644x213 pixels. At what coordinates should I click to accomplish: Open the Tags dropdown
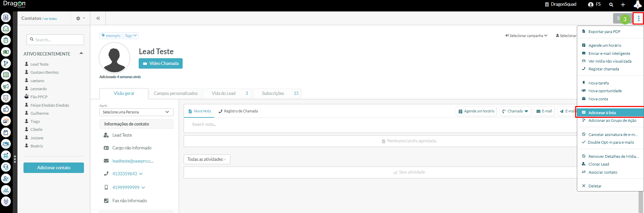coord(131,36)
